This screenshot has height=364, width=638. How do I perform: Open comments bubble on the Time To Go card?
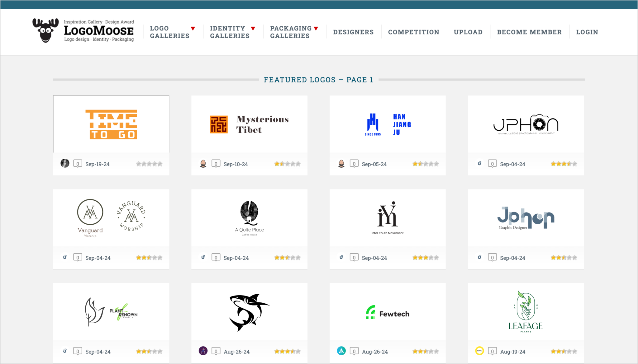(78, 163)
